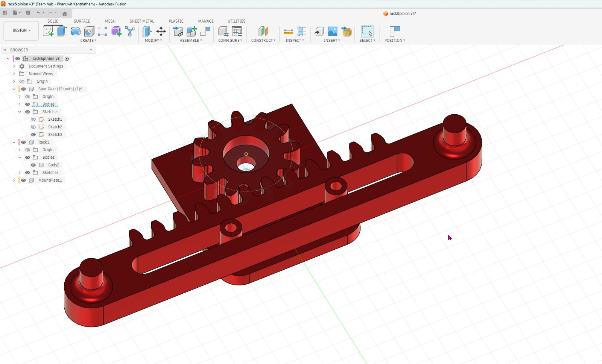Toggle visibility of rack&pinion v3 root

click(x=18, y=59)
